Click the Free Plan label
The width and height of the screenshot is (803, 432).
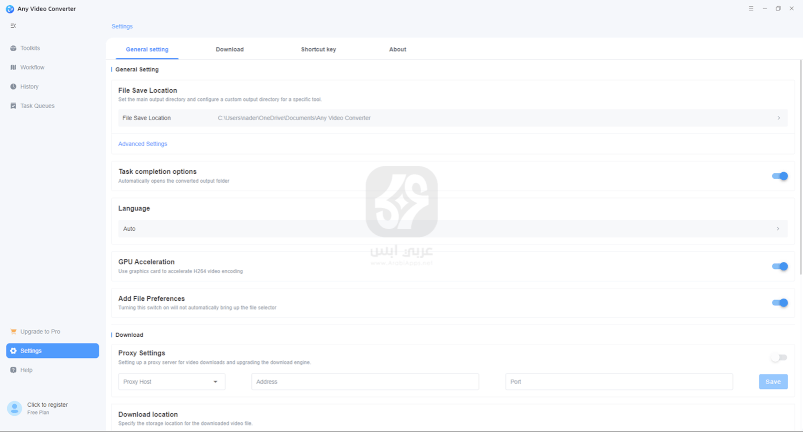tap(38, 413)
